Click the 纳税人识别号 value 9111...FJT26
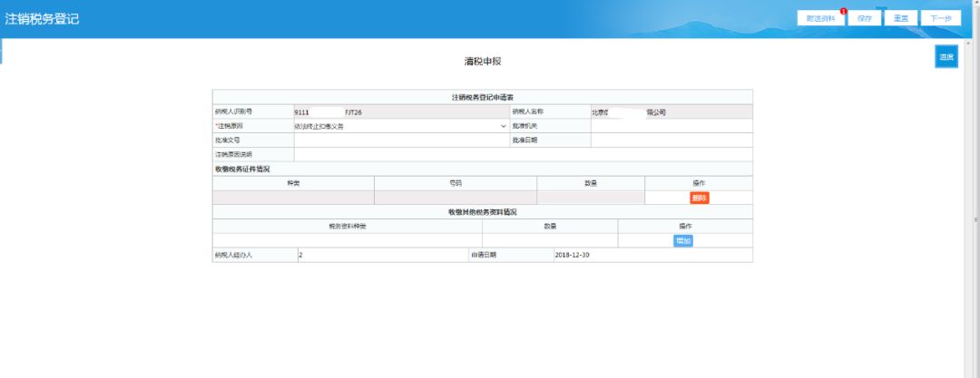This screenshot has width=980, height=378. pyautogui.click(x=402, y=112)
